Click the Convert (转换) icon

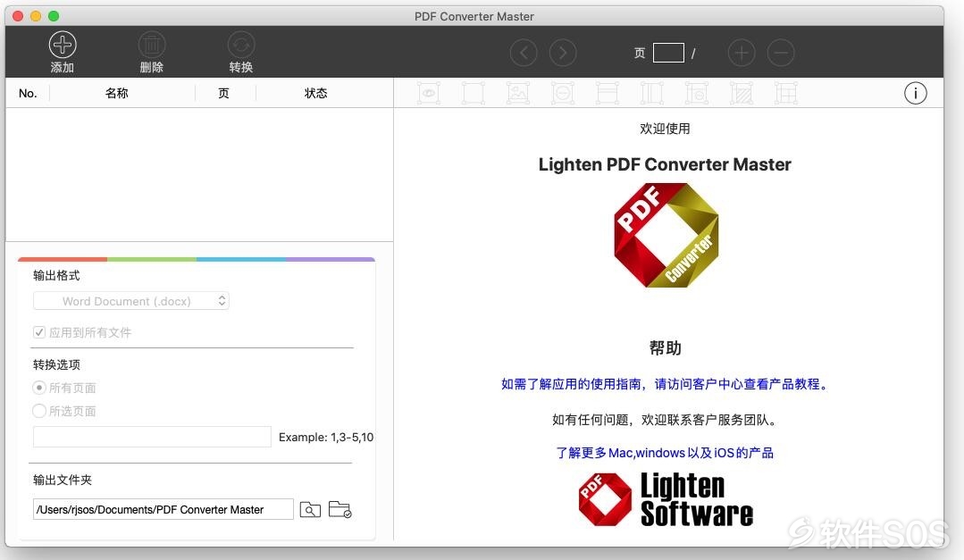pyautogui.click(x=241, y=45)
